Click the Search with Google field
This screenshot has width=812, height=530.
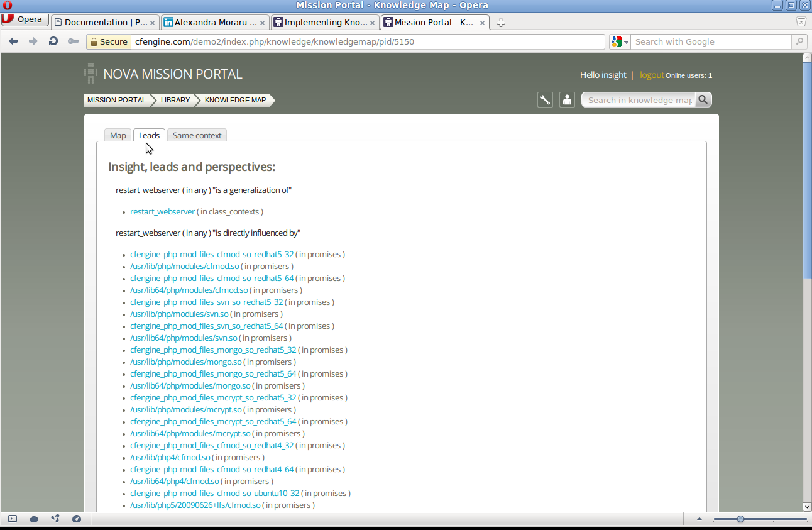pyautogui.click(x=710, y=41)
